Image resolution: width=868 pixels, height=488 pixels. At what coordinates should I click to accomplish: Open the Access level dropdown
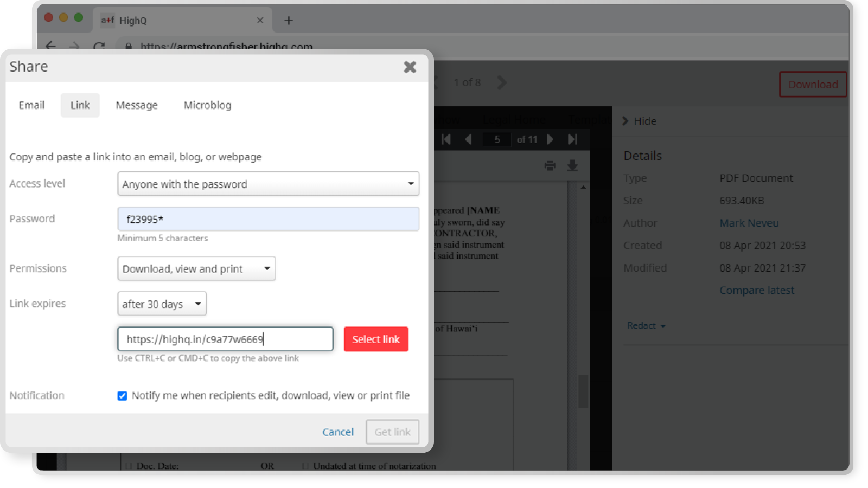pyautogui.click(x=268, y=184)
